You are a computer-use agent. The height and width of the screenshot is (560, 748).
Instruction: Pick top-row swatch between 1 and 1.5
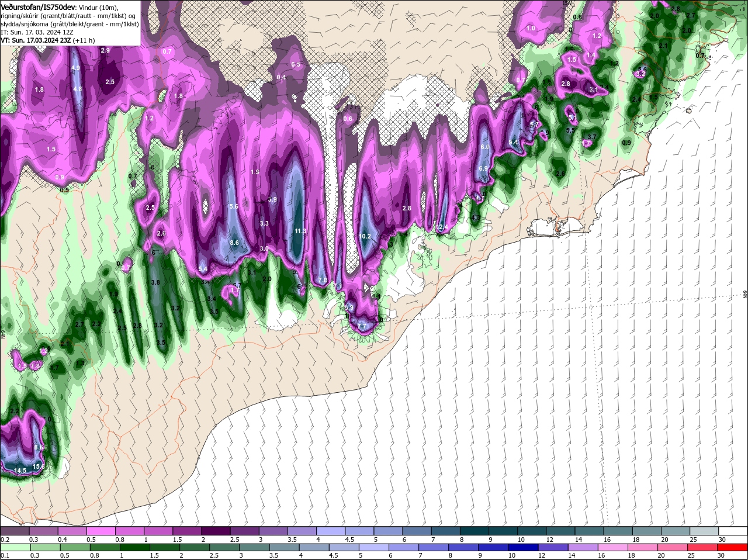point(158,531)
